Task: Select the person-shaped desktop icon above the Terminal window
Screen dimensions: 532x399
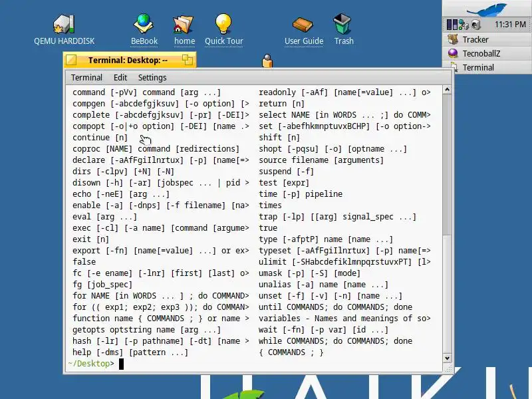Action: 267,61
